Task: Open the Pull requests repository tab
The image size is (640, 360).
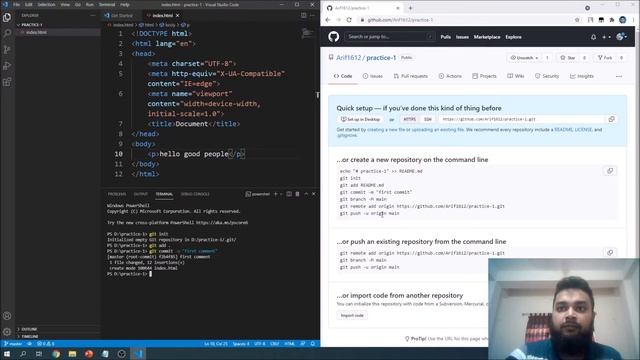Action: [411, 76]
